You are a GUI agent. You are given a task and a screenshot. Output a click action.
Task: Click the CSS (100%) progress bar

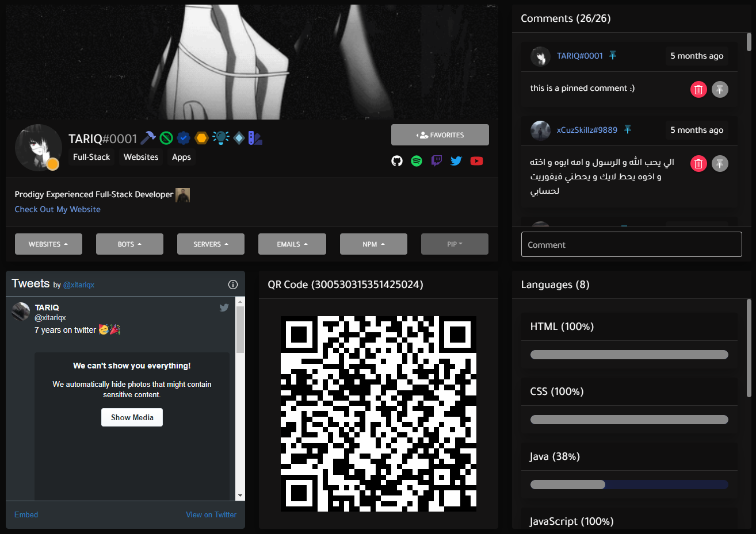pyautogui.click(x=629, y=420)
